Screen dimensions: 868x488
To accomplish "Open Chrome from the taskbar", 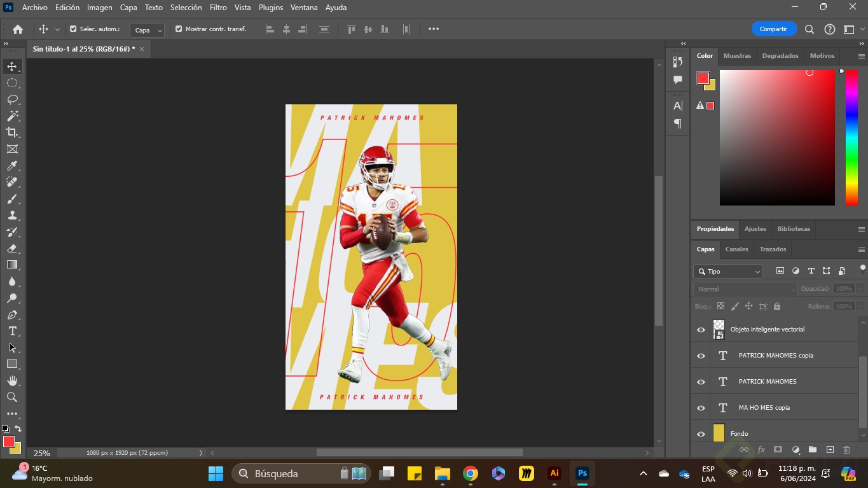I will (x=471, y=473).
